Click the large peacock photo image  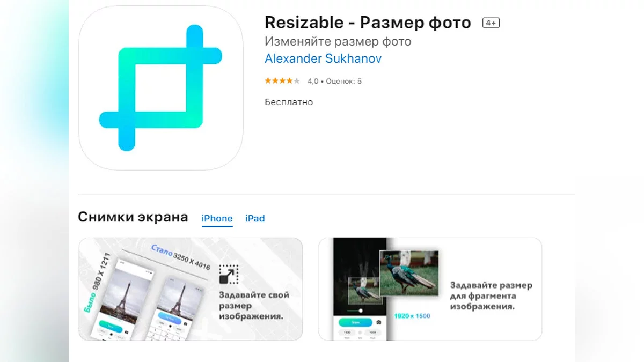coord(408,274)
